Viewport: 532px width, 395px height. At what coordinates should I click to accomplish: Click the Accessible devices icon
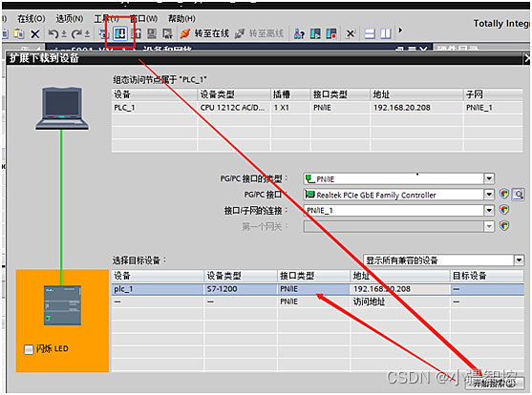299,33
